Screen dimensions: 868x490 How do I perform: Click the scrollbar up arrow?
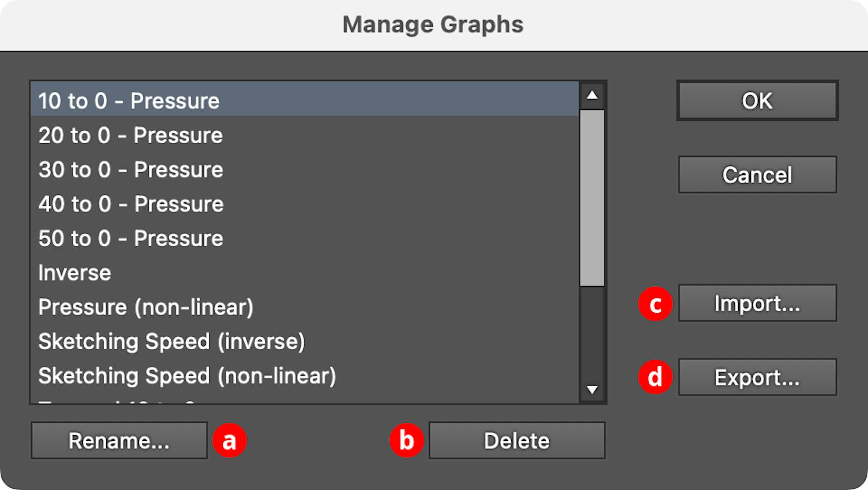click(x=592, y=95)
